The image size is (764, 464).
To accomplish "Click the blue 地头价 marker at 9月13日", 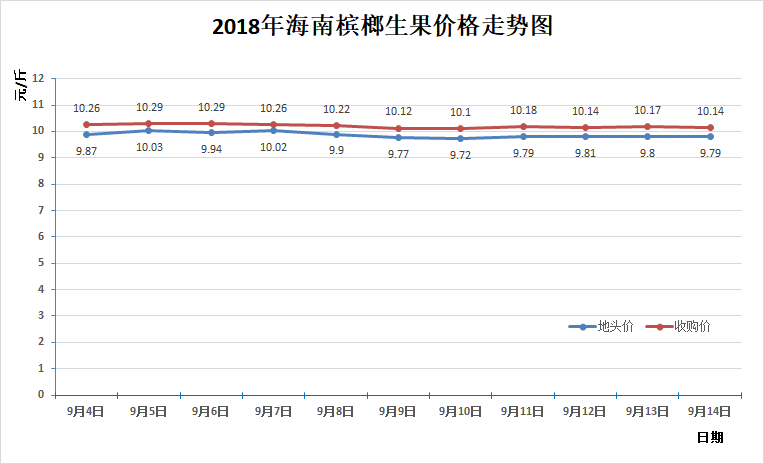I will pyautogui.click(x=648, y=136).
